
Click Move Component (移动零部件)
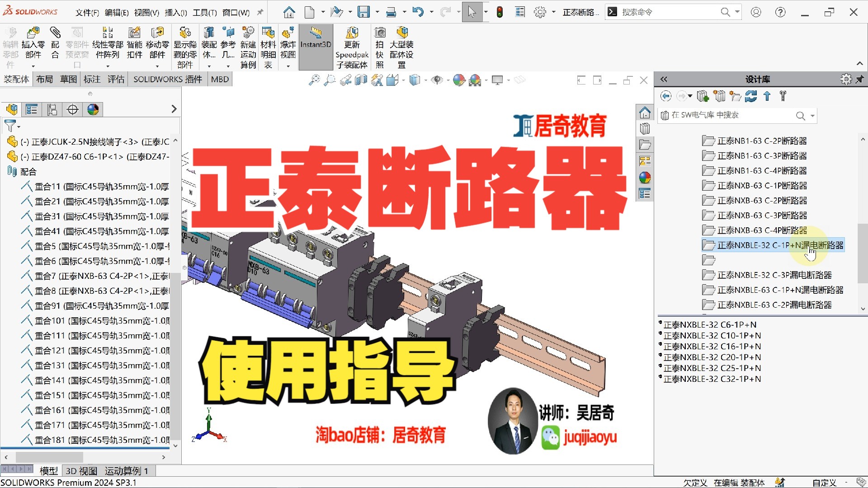tap(157, 44)
